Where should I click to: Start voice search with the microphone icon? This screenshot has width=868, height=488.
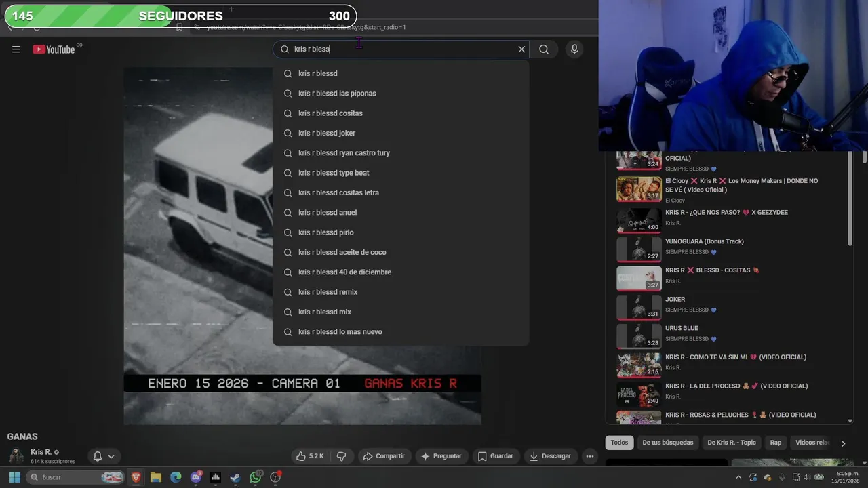(574, 49)
